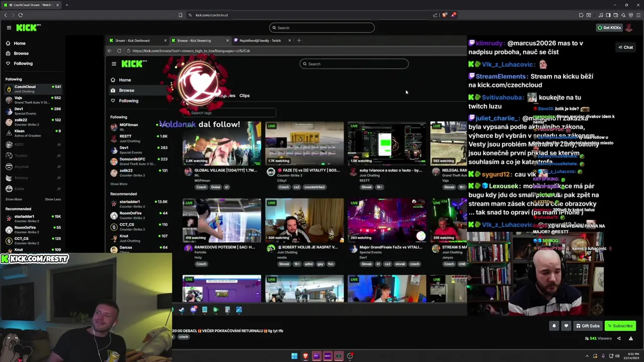
Task: Report the stream via warning triangle
Action: click(630, 338)
